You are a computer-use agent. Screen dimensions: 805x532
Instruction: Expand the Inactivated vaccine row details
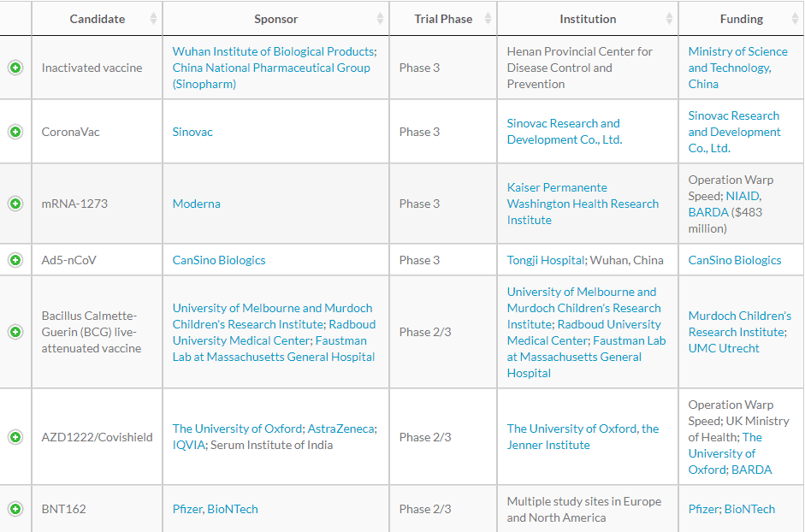click(x=15, y=68)
